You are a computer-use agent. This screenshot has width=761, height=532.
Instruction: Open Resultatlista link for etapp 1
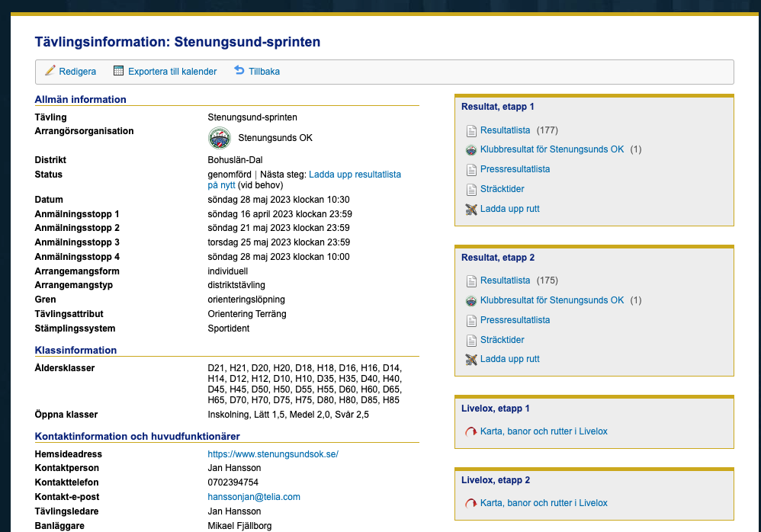[506, 130]
